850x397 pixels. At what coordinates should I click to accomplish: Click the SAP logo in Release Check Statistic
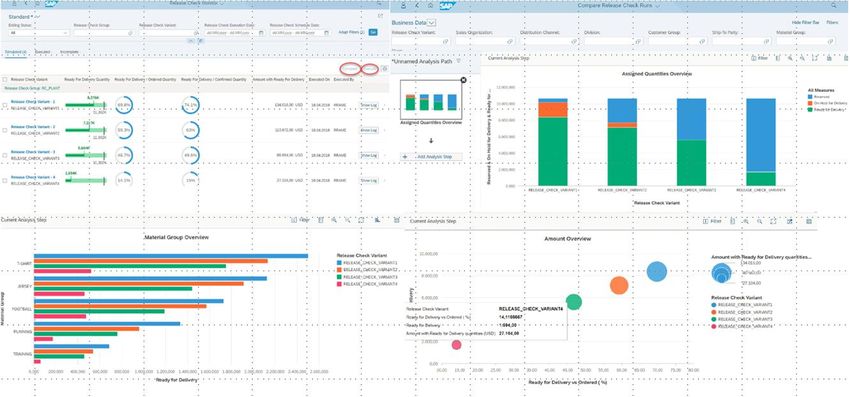pyautogui.click(x=51, y=3)
